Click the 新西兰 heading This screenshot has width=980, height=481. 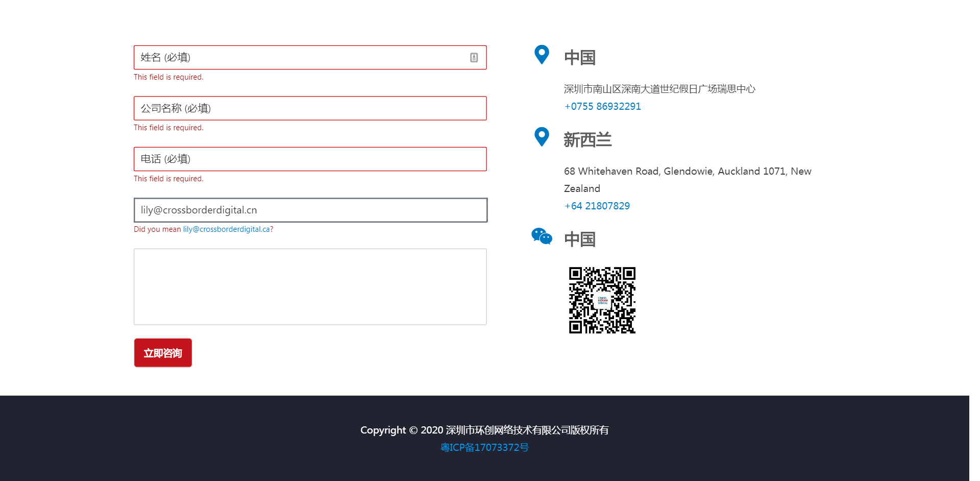pos(587,140)
